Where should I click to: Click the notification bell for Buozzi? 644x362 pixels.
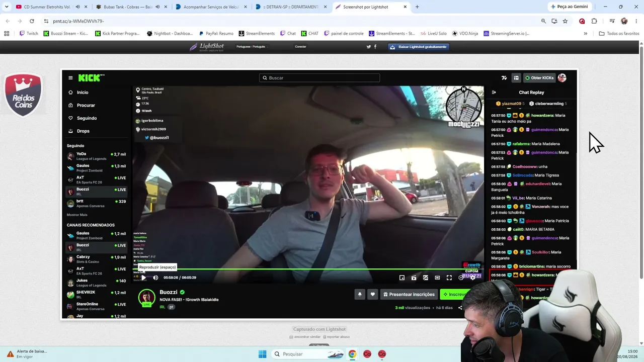(x=360, y=294)
